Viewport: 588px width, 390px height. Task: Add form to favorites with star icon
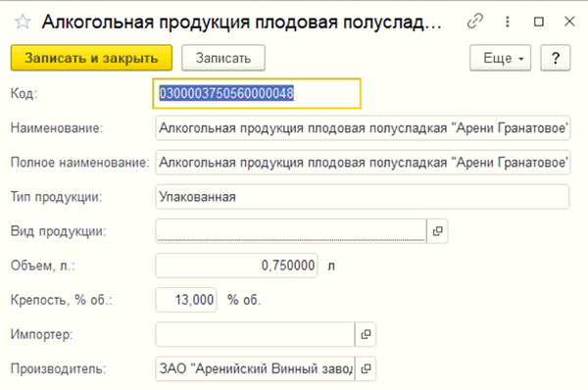coord(23,22)
